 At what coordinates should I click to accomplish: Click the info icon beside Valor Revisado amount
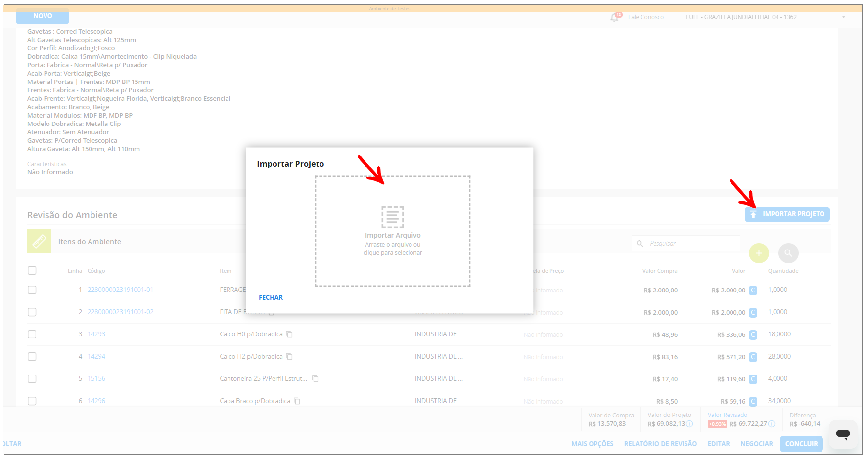point(772,424)
